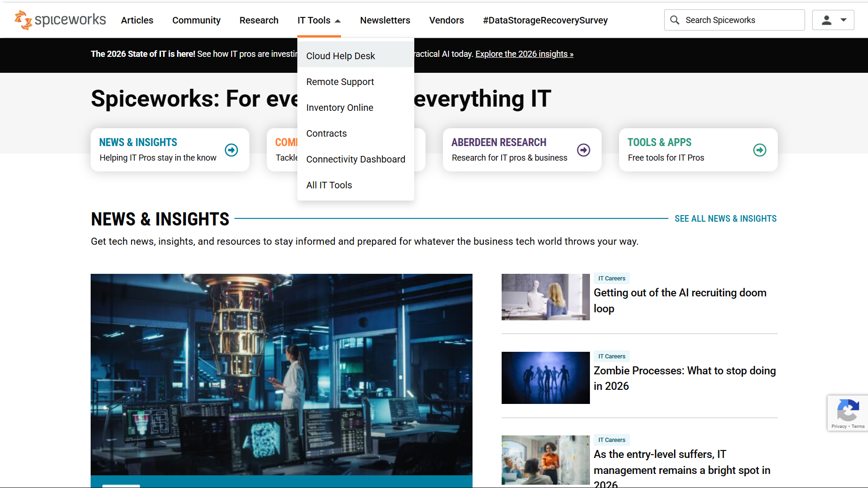Open the quantum computer lab featured image
Viewport: 868px width, 488px height.
click(281, 374)
